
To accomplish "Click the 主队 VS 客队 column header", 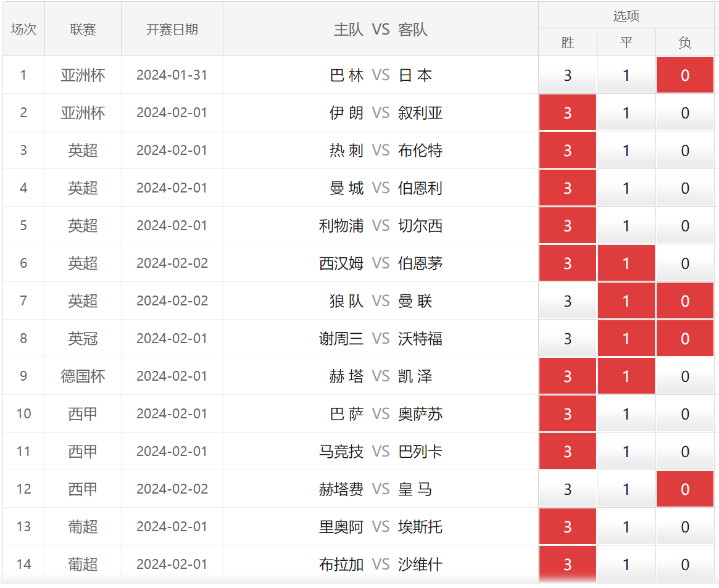I will pos(381,30).
